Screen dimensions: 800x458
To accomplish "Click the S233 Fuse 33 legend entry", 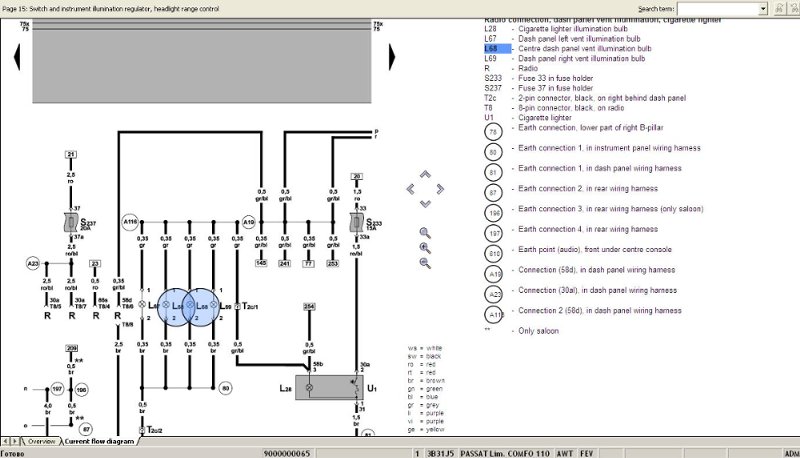I will tap(539, 78).
